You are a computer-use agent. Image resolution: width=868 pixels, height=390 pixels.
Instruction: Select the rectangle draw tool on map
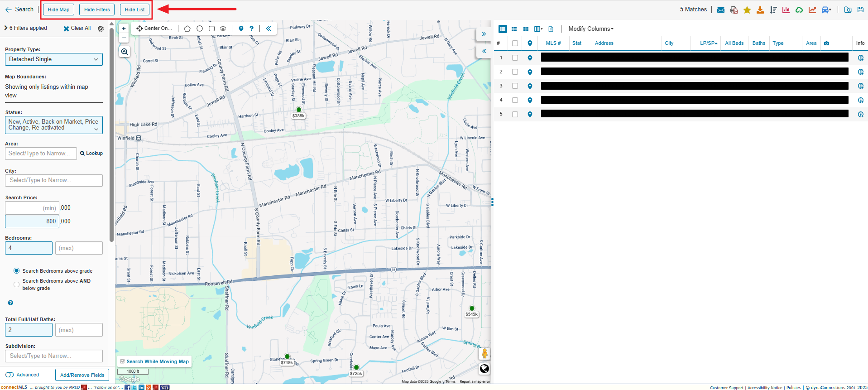(x=211, y=29)
